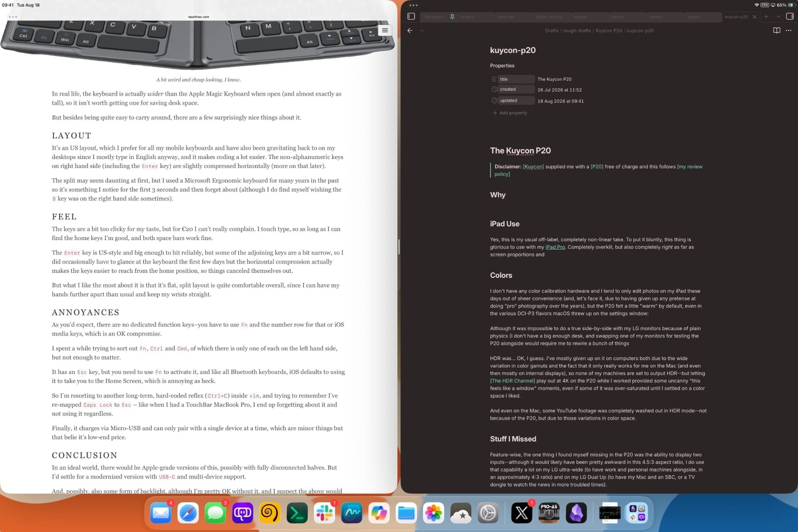Open Copilot from the dock

tap(379, 513)
